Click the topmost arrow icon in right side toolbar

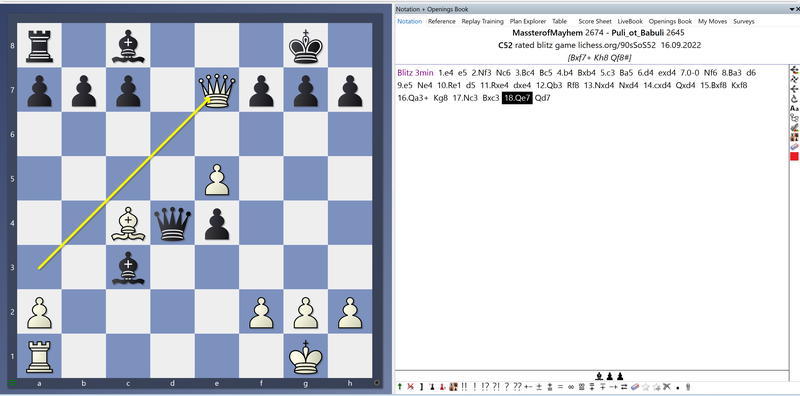point(794,69)
